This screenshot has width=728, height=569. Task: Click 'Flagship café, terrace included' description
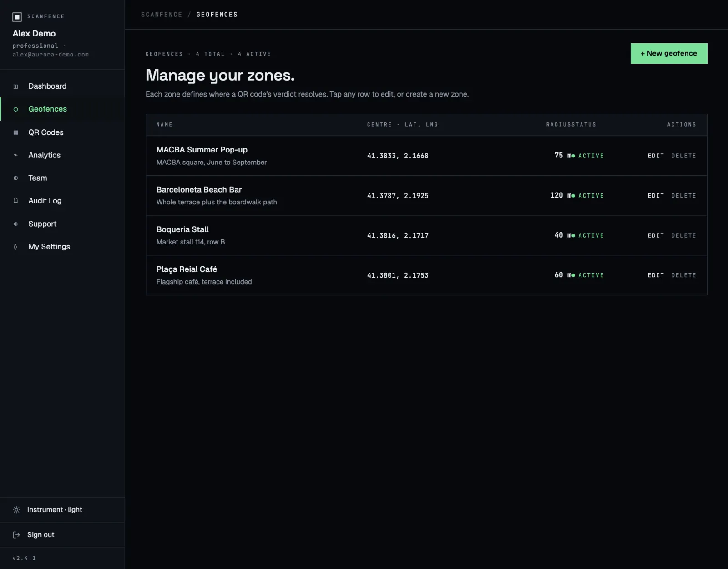pos(204,282)
